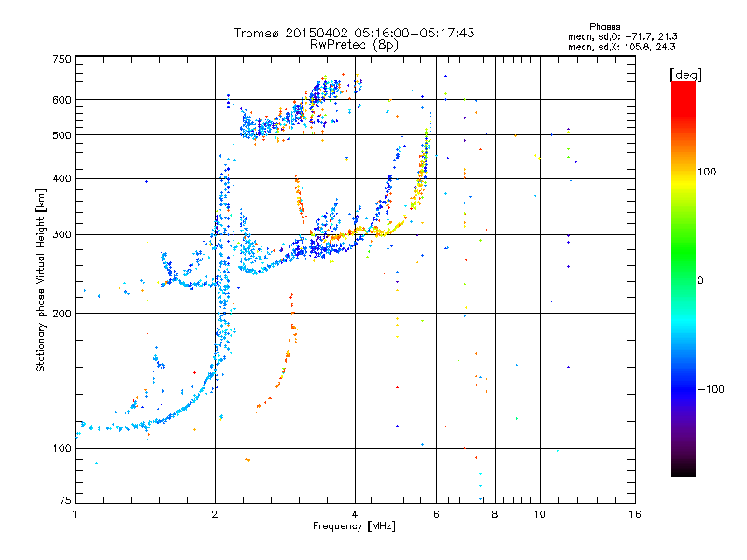This screenshot has width=747, height=560.
Task: Select the 'mean, sd,O: -71.7, 21.3' line
Action: [x=622, y=36]
